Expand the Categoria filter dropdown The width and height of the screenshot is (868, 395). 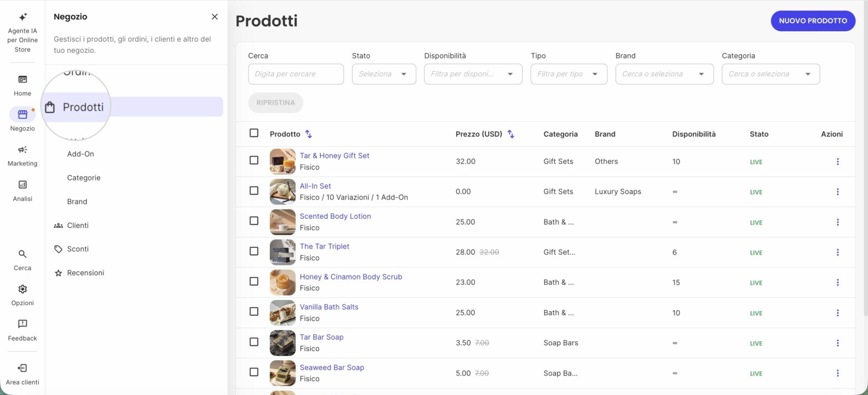click(x=771, y=74)
